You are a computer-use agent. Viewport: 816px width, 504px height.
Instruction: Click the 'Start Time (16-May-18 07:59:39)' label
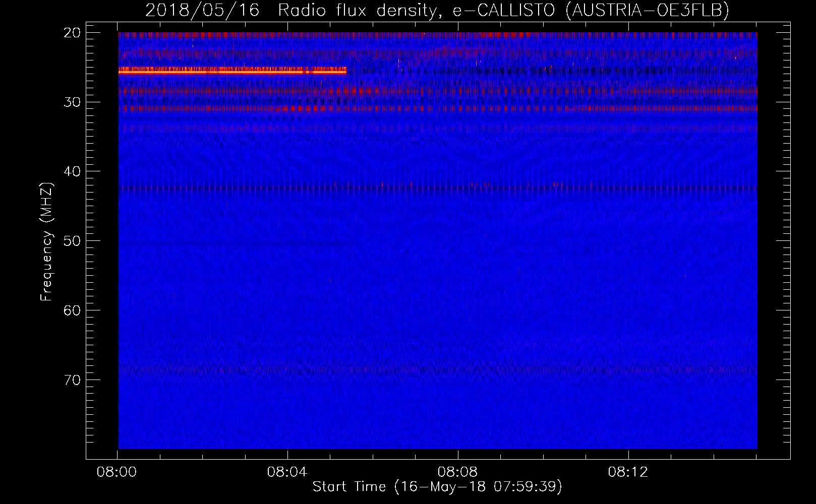point(437,487)
